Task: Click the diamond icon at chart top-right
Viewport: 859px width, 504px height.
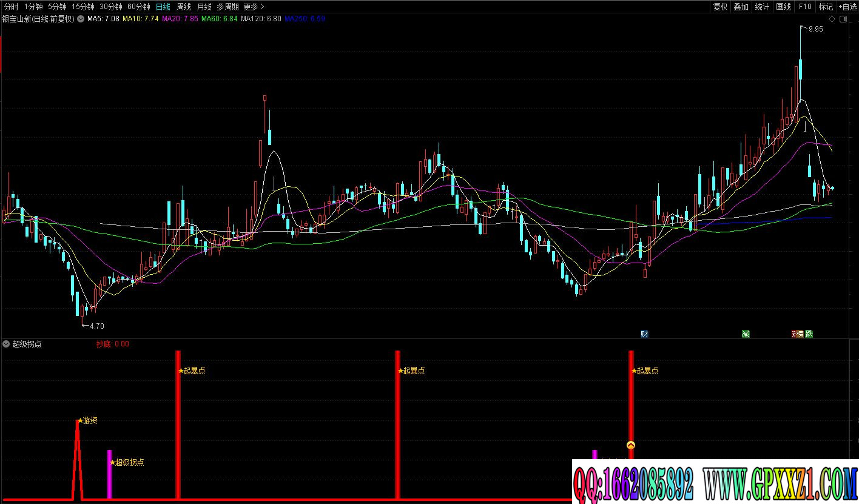Action: [832, 19]
